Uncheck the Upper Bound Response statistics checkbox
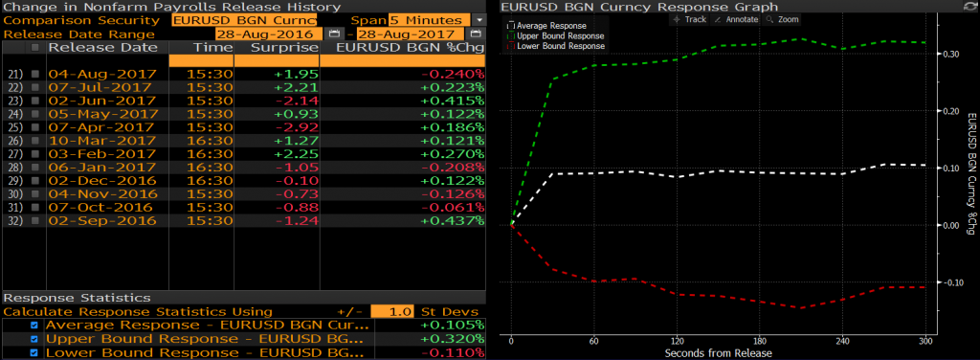The image size is (980, 360). click(34, 339)
